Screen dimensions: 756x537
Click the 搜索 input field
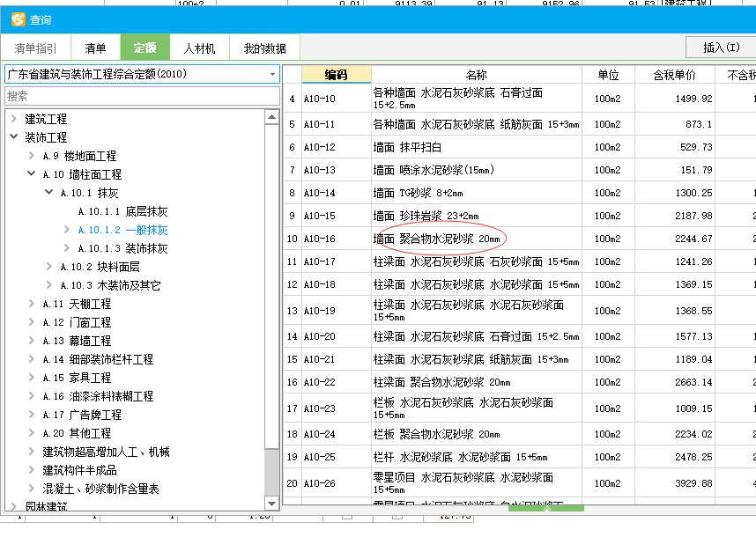click(x=142, y=96)
